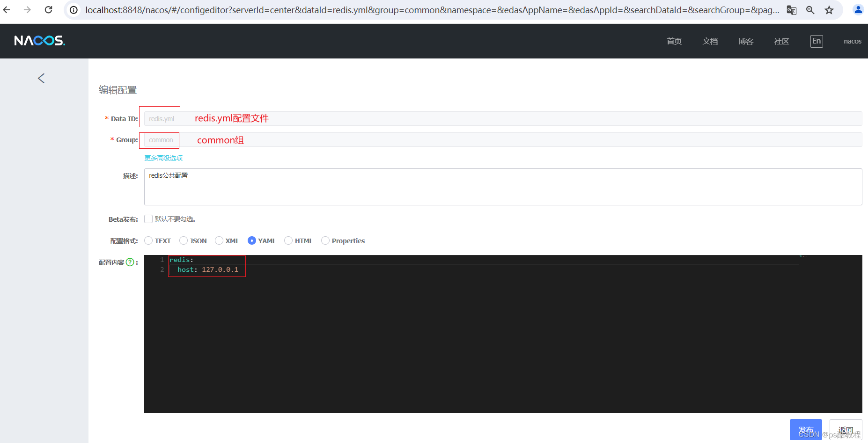The image size is (868, 443).
Task: Click the browser forward arrow
Action: tap(27, 9)
